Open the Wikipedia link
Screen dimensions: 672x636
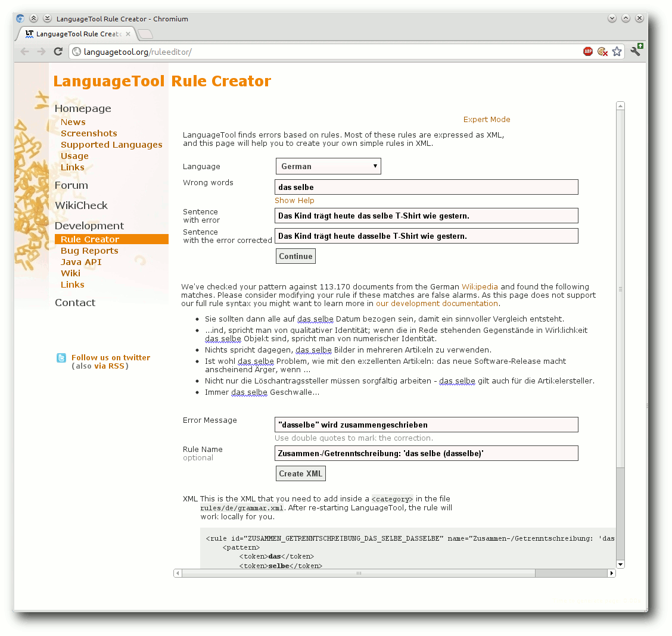point(480,287)
